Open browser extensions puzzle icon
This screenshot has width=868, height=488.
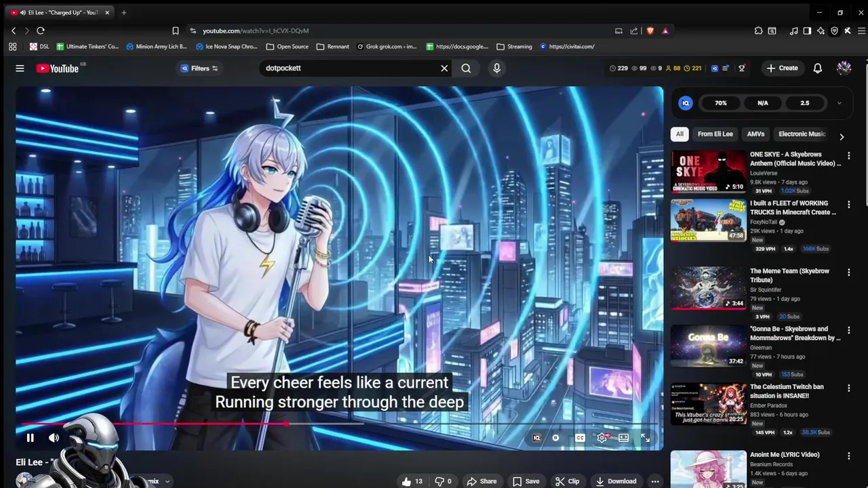coord(758,30)
